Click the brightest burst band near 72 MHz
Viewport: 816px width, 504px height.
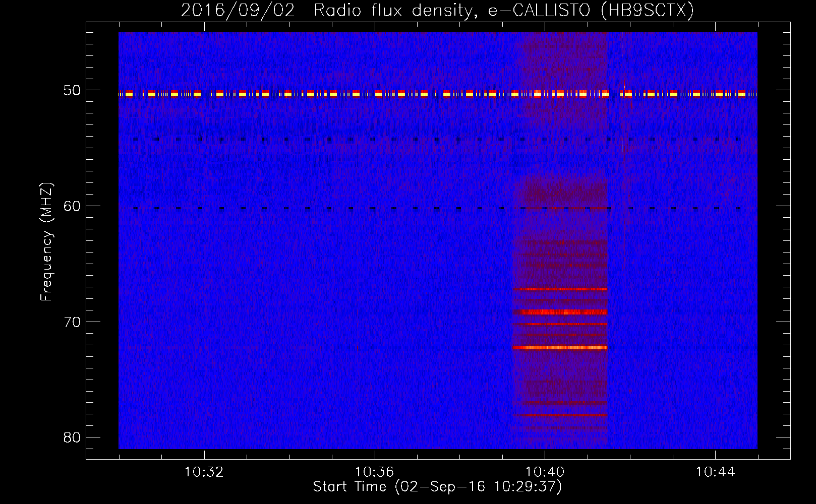coord(560,348)
